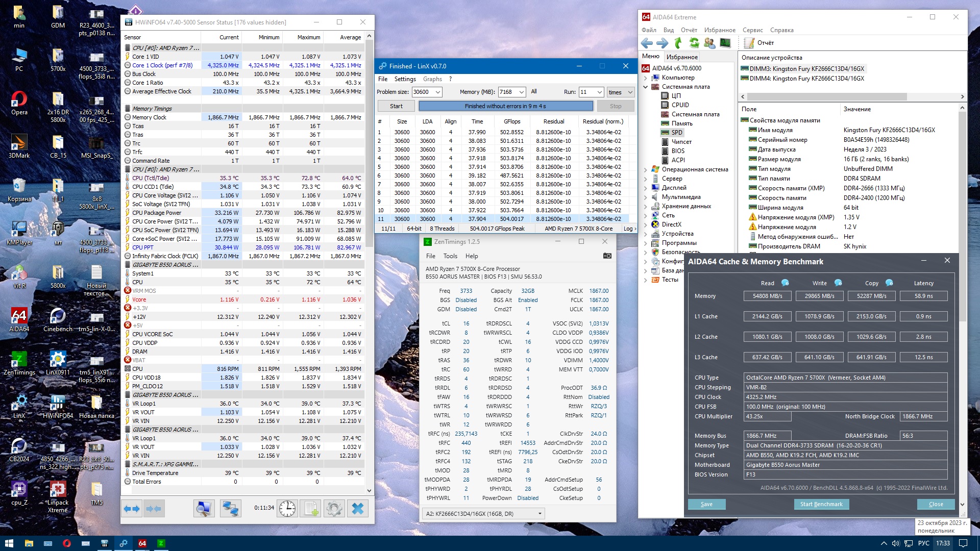
Task: Expand the Компьютер tree node
Action: point(646,78)
